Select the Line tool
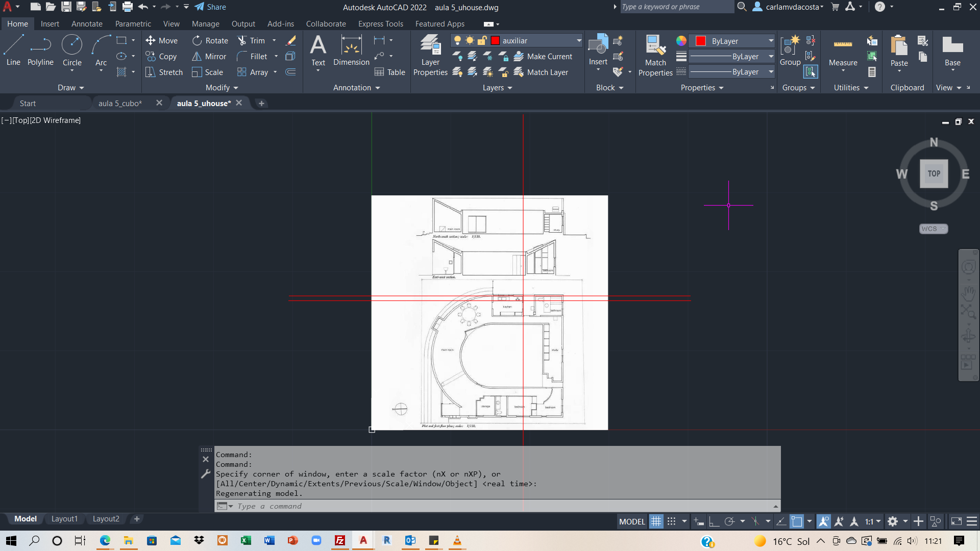Image resolution: width=980 pixels, height=551 pixels. click(13, 51)
